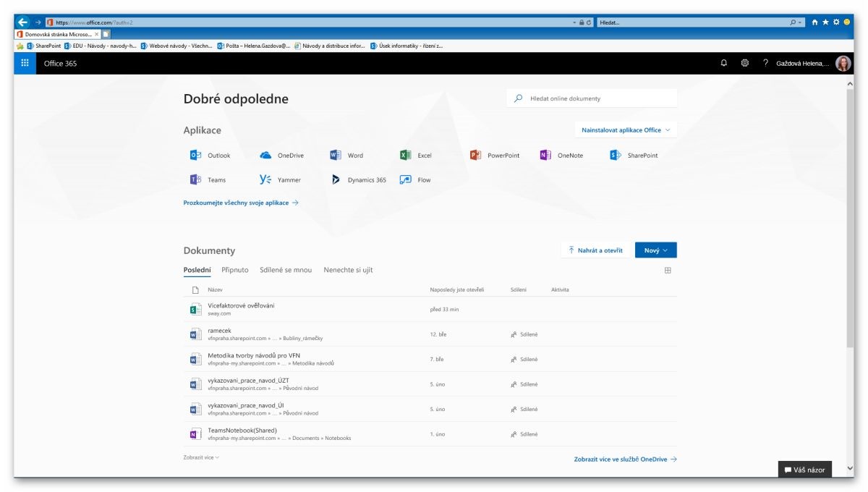Open the account profile picture menu
Viewport: 868px width, 492px height.
click(x=843, y=64)
